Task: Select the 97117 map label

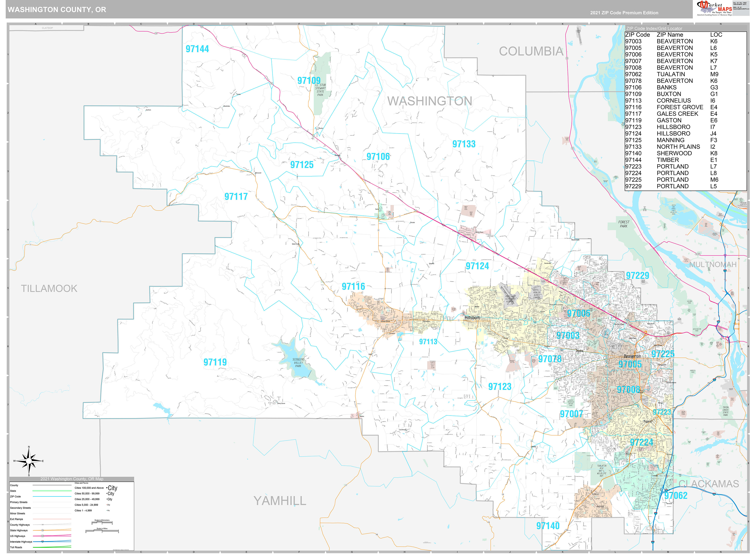Action: pos(236,196)
